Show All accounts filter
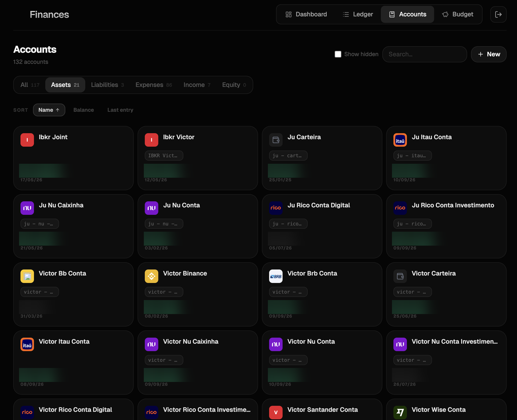 click(x=30, y=85)
